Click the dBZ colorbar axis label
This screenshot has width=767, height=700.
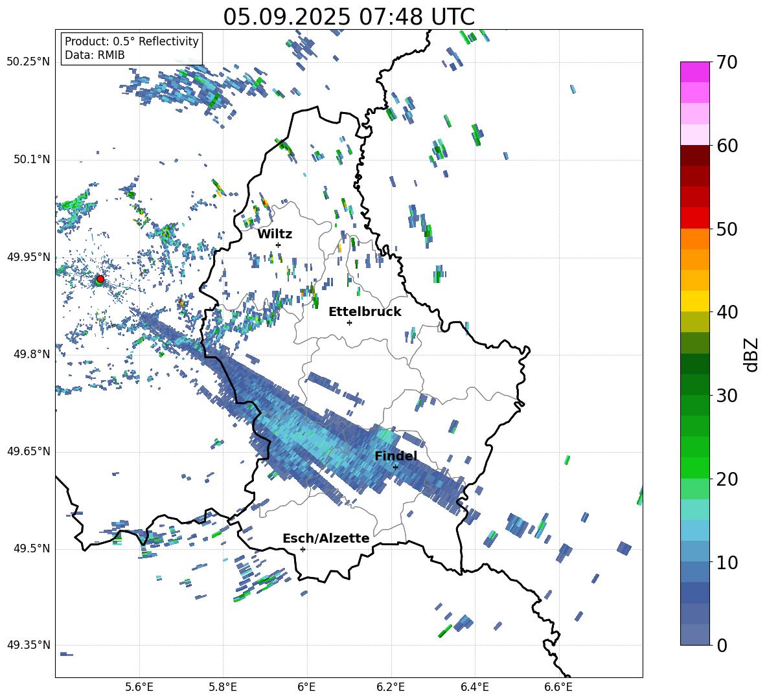tap(751, 354)
